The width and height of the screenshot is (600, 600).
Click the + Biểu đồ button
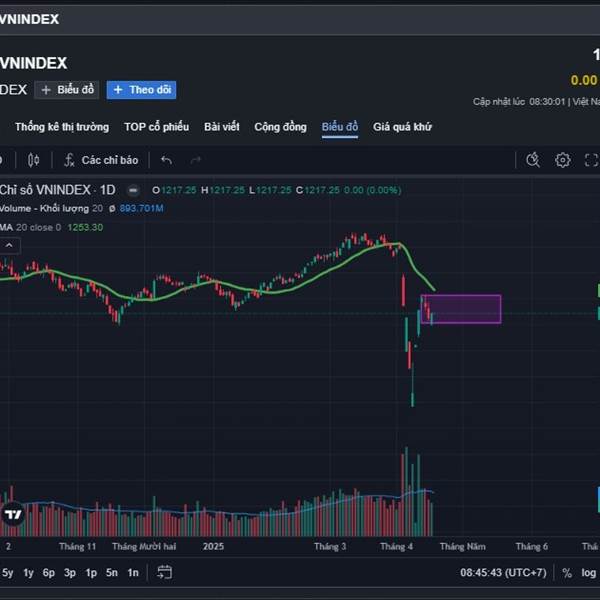pos(67,90)
